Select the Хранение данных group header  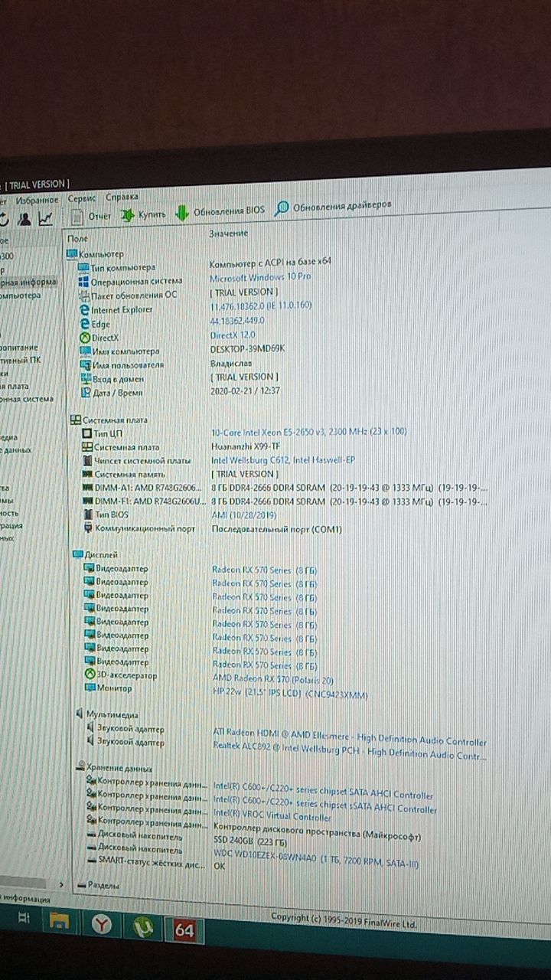point(116,769)
